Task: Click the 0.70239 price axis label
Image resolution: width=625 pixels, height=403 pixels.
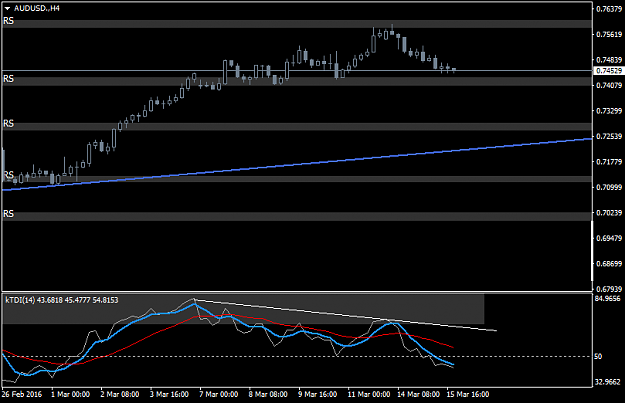Action: [609, 213]
